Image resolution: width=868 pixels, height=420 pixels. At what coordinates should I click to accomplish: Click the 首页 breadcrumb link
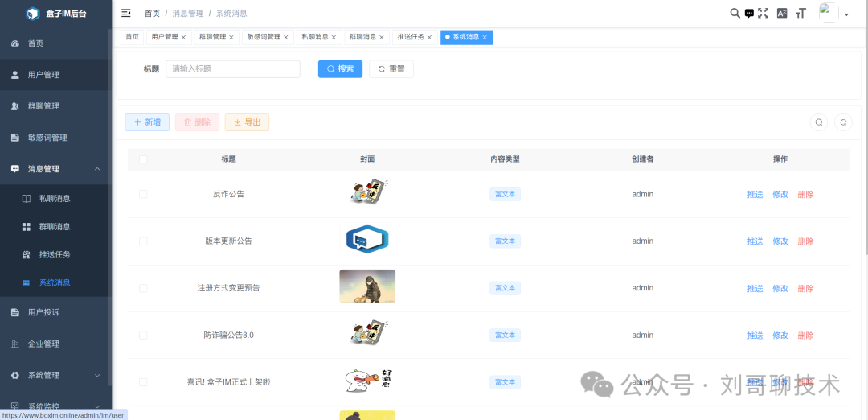click(152, 14)
